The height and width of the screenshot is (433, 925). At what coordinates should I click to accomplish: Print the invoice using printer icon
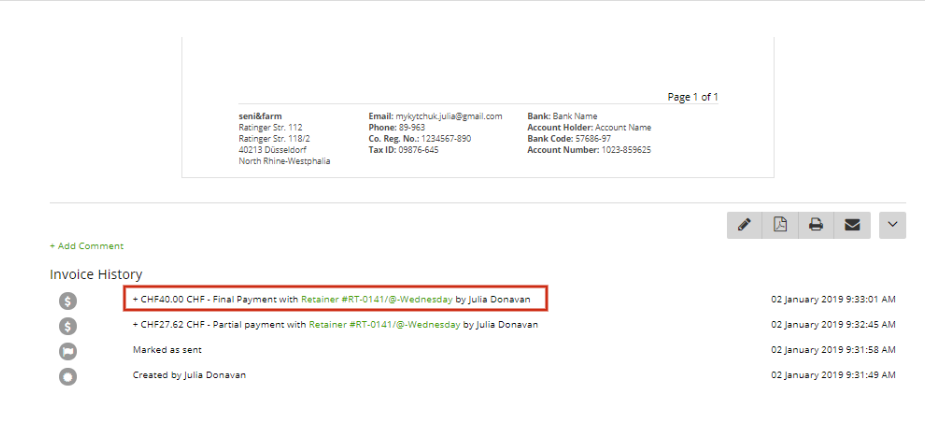pyautogui.click(x=816, y=225)
